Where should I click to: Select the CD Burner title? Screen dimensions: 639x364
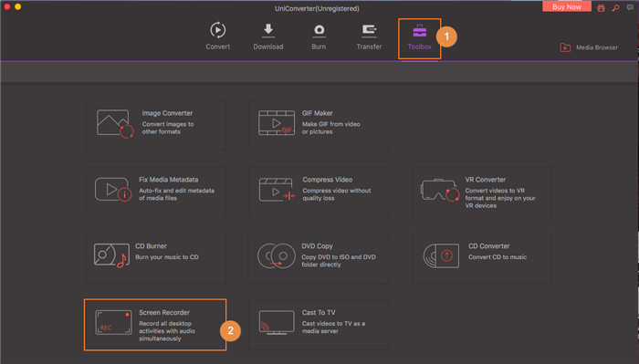point(151,246)
